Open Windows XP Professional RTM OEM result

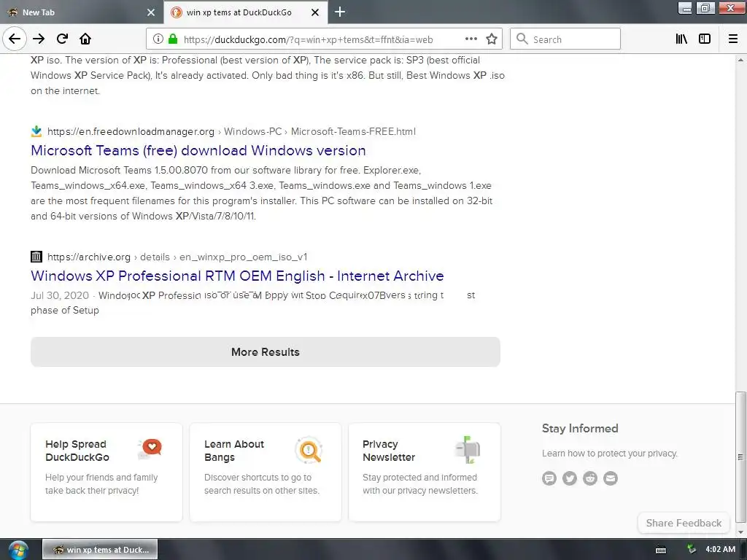pyautogui.click(x=237, y=276)
